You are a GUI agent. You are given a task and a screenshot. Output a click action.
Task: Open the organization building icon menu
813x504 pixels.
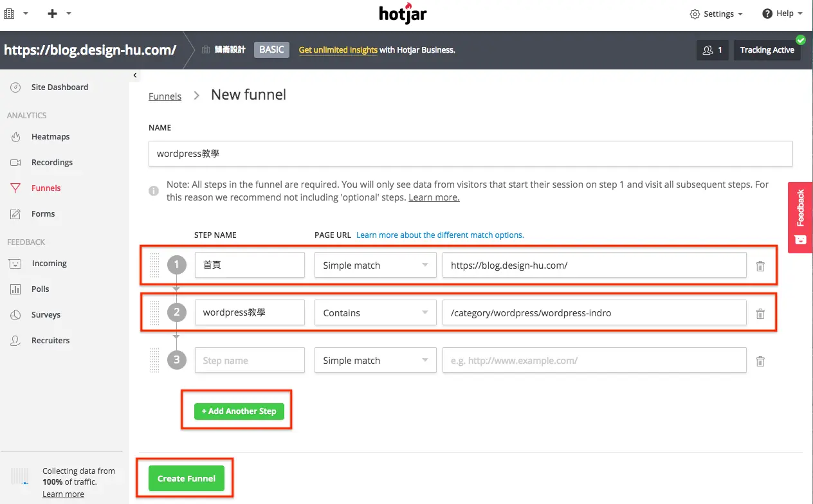pos(15,13)
